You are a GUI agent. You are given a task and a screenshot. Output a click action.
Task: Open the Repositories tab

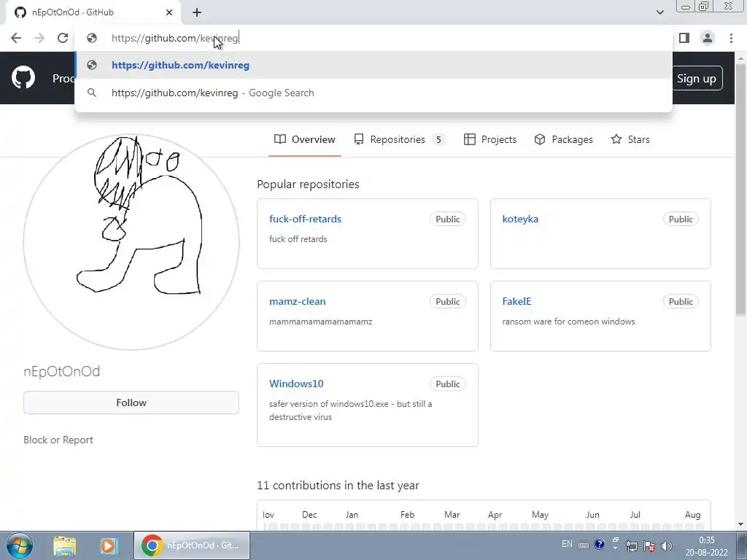pos(399,139)
